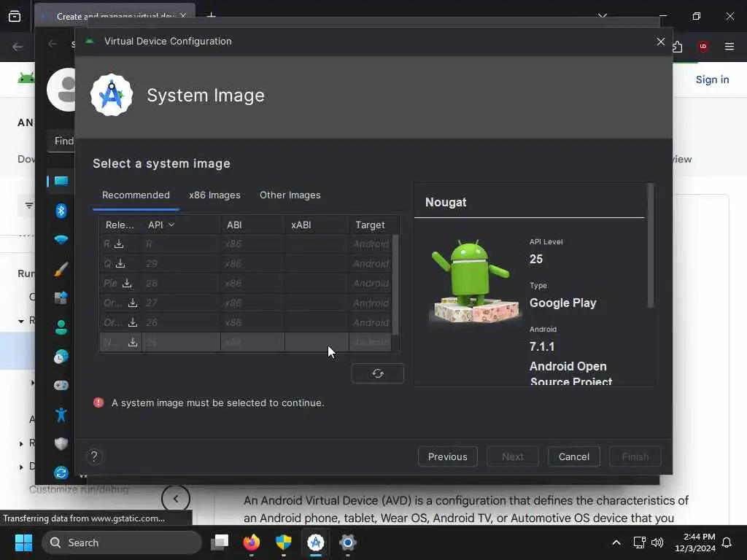Viewport: 747px width, 560px height.
Task: Click the Nougat details panel scrollbar
Action: coord(650,245)
